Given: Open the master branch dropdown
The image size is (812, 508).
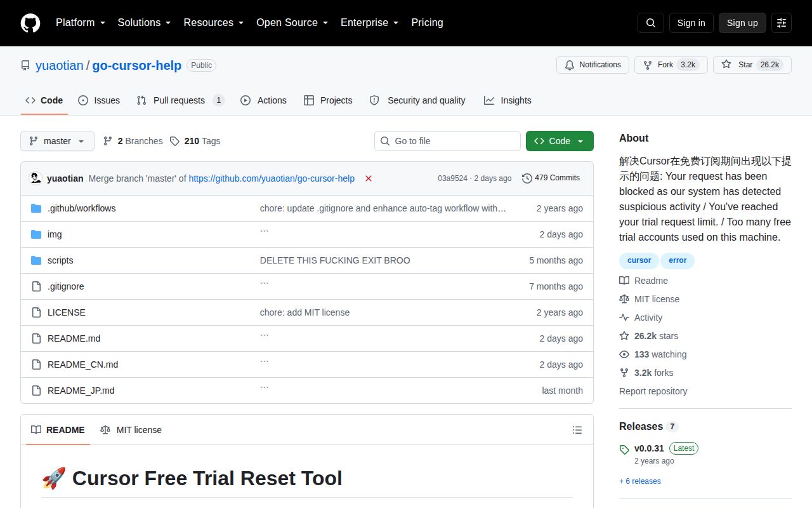Looking at the screenshot, I should pos(57,141).
